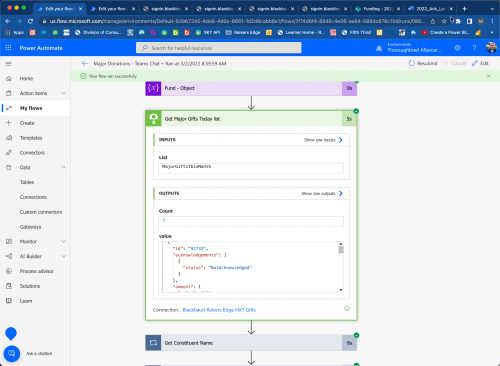Viewport: 500px width, 366px height.
Task: Click the connection status icon in card
Action: pyautogui.click(x=347, y=309)
